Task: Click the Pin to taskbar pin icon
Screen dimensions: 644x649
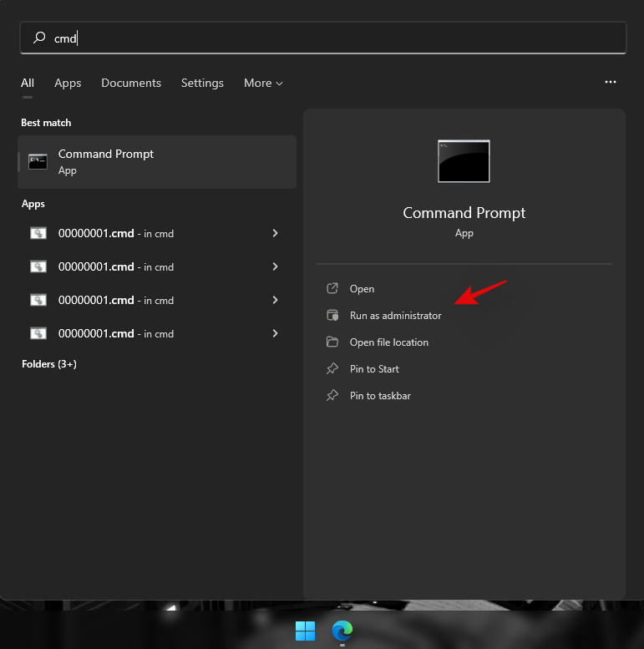Action: (x=332, y=396)
